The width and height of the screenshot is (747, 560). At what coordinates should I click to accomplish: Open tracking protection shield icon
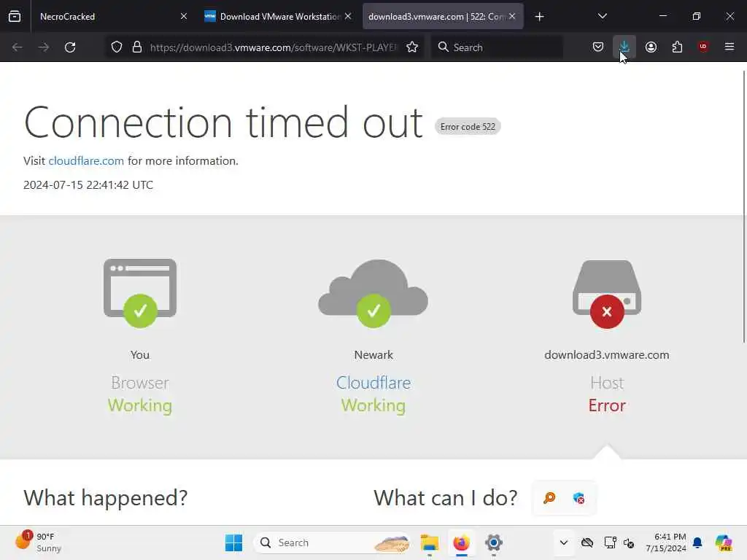[x=117, y=47]
